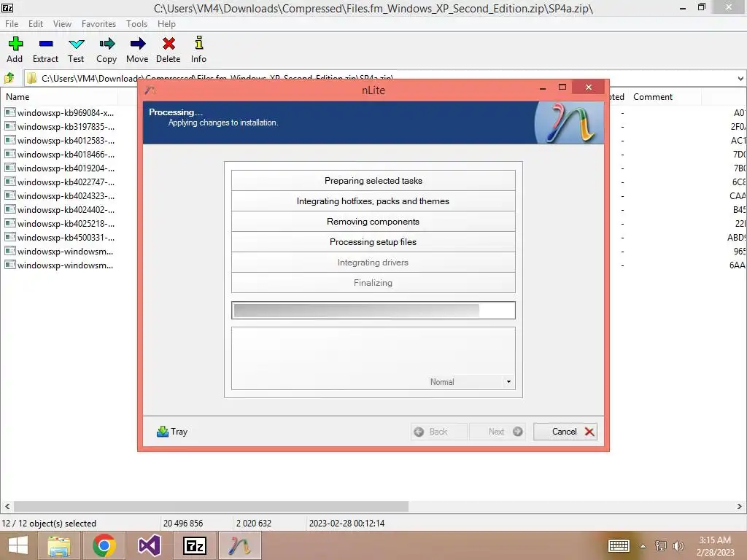Select file windowsxp-kb4024323-...

60,195
